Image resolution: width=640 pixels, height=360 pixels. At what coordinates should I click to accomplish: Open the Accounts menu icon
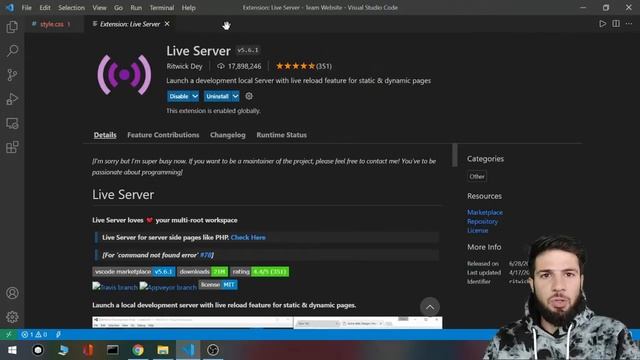(12, 293)
